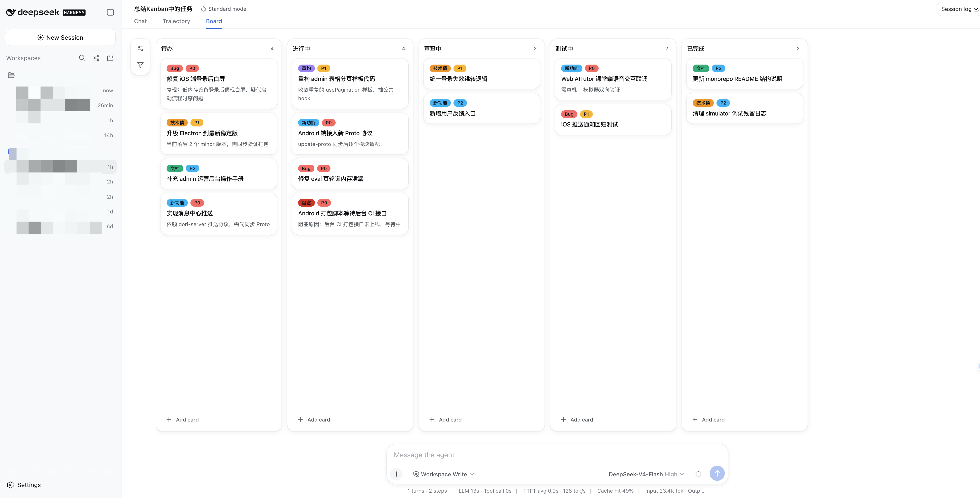Open card Android 端接入新 Proto 协议
This screenshot has height=498, width=980.
350,133
